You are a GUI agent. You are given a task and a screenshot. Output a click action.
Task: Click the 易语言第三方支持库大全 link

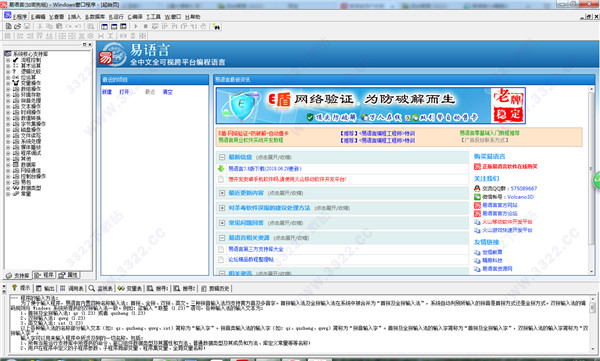[x=256, y=249]
